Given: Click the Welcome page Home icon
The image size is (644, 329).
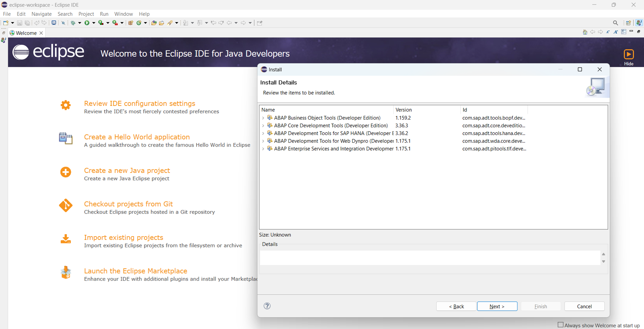Looking at the screenshot, I should pos(585,32).
